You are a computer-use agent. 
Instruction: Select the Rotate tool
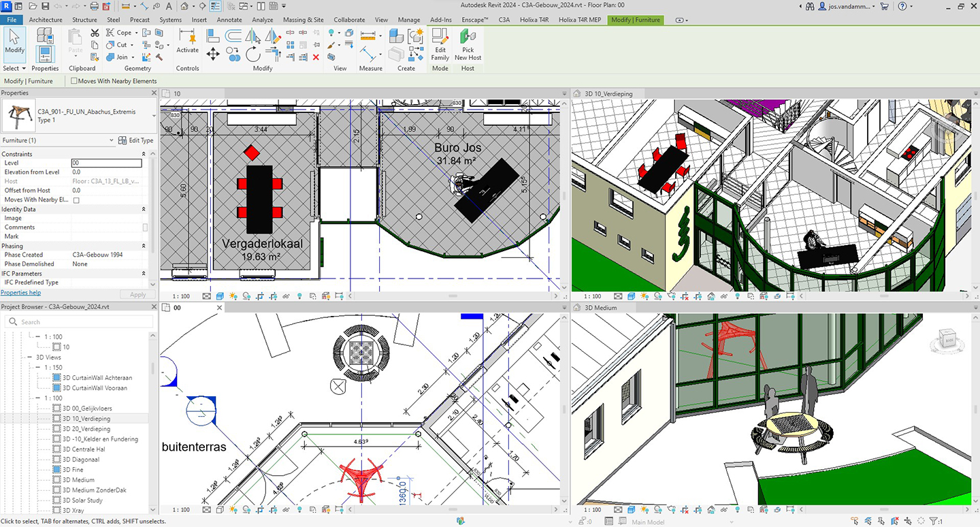(253, 54)
